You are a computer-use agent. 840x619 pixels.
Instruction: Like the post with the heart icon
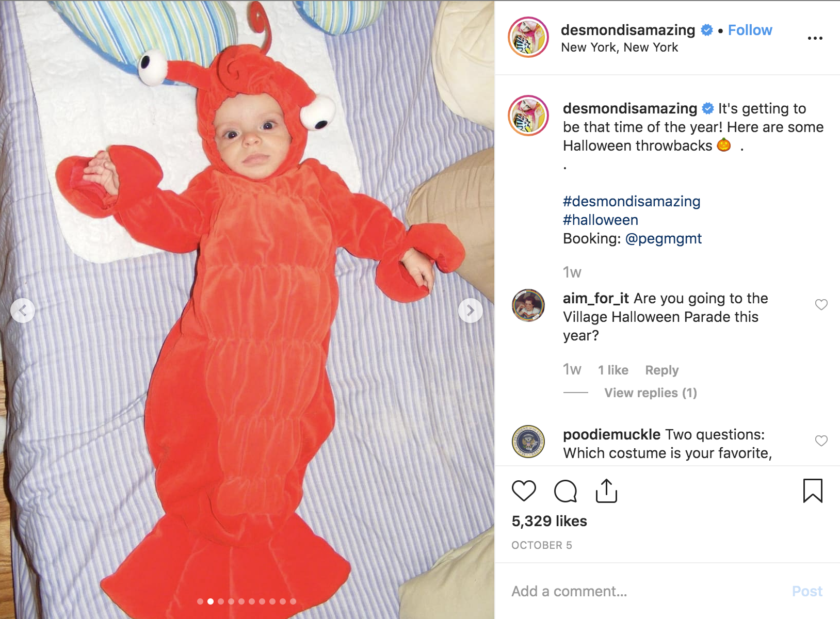click(524, 491)
